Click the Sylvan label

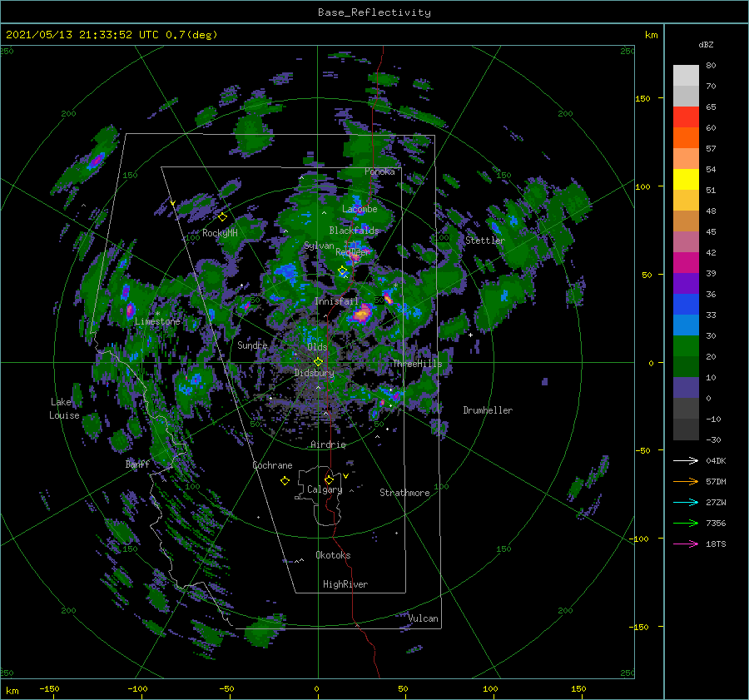click(x=319, y=246)
